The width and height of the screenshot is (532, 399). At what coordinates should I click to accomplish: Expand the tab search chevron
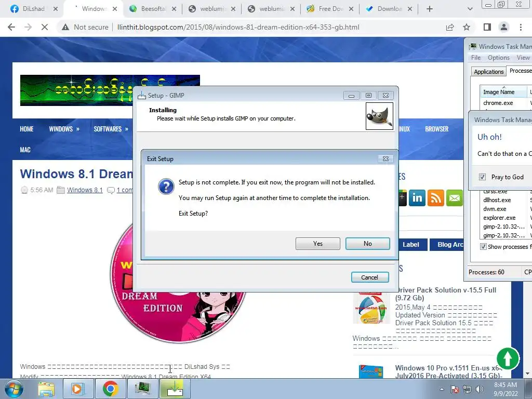tap(470, 9)
